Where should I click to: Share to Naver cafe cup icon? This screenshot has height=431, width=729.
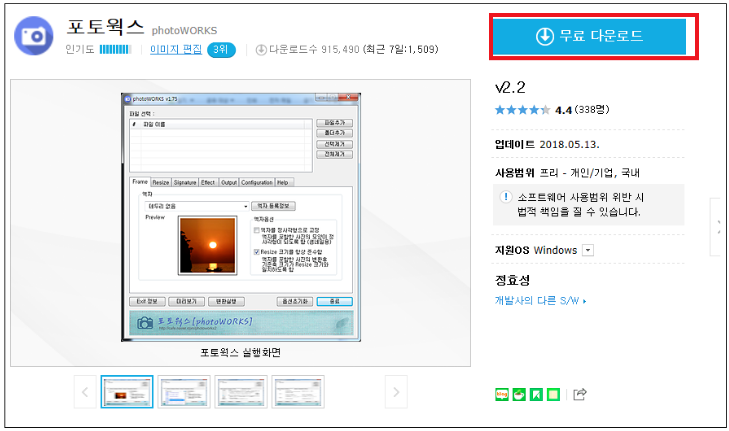pyautogui.click(x=519, y=394)
